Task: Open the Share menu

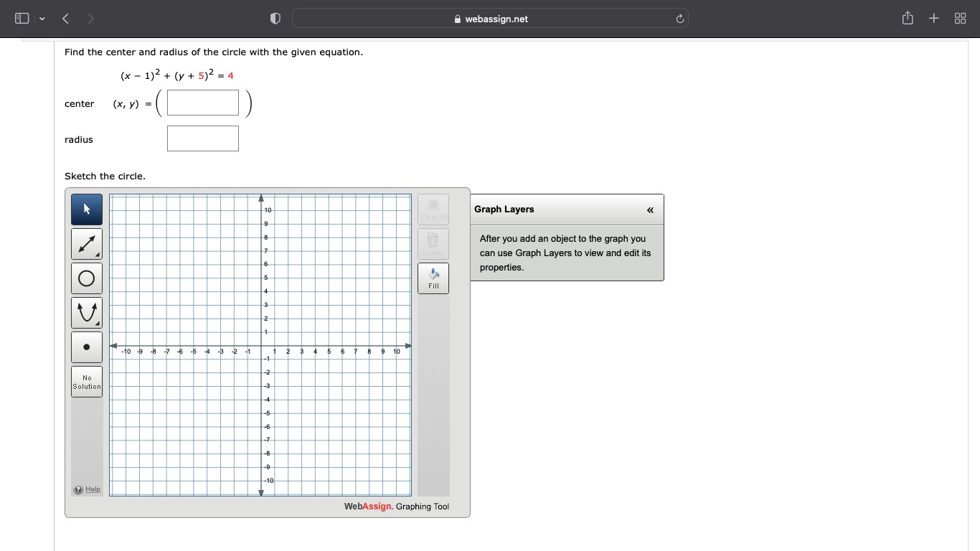Action: tap(908, 18)
